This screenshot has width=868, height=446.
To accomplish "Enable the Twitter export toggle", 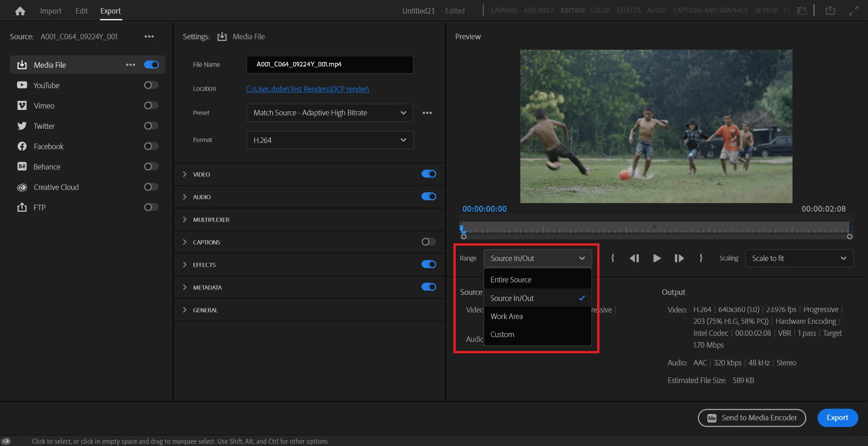I will click(x=151, y=126).
